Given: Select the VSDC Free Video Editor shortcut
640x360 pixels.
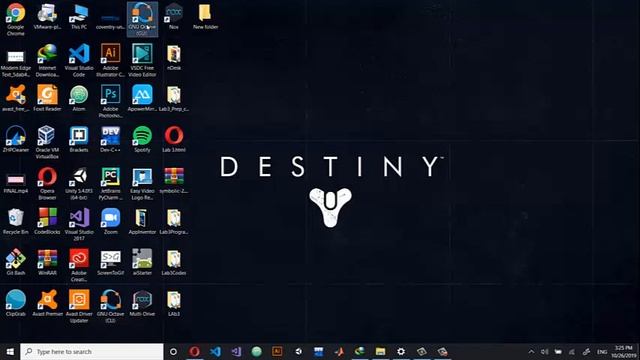Looking at the screenshot, I should (x=142, y=60).
